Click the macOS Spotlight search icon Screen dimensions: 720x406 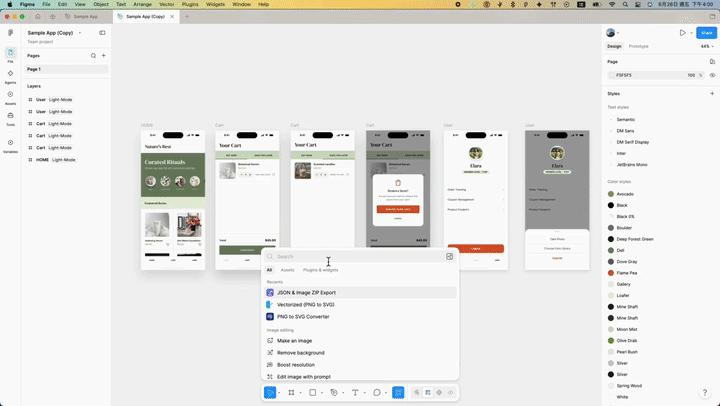tap(625, 4)
